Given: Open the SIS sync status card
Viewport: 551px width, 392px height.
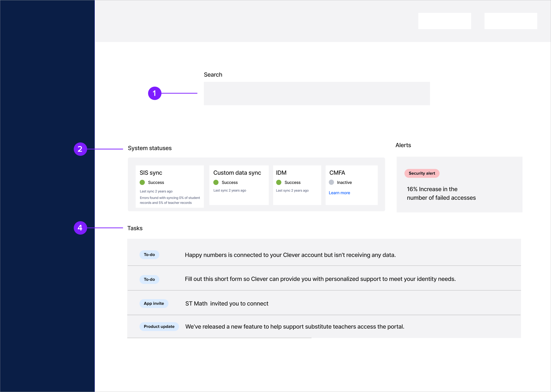Looking at the screenshot, I should click(169, 186).
